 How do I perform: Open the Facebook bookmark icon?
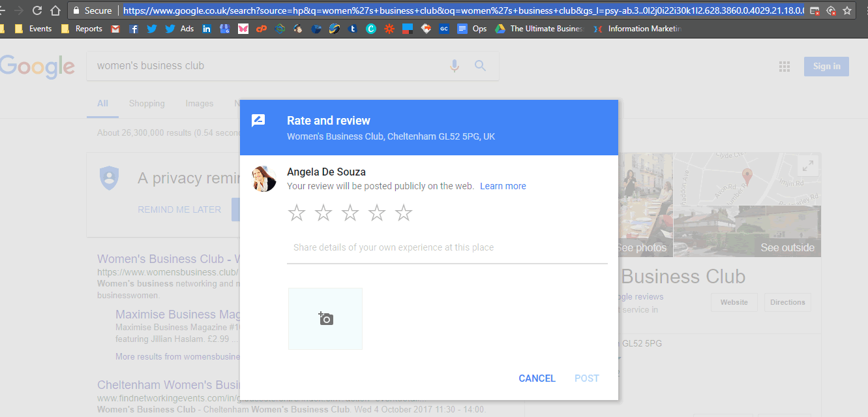pos(134,29)
